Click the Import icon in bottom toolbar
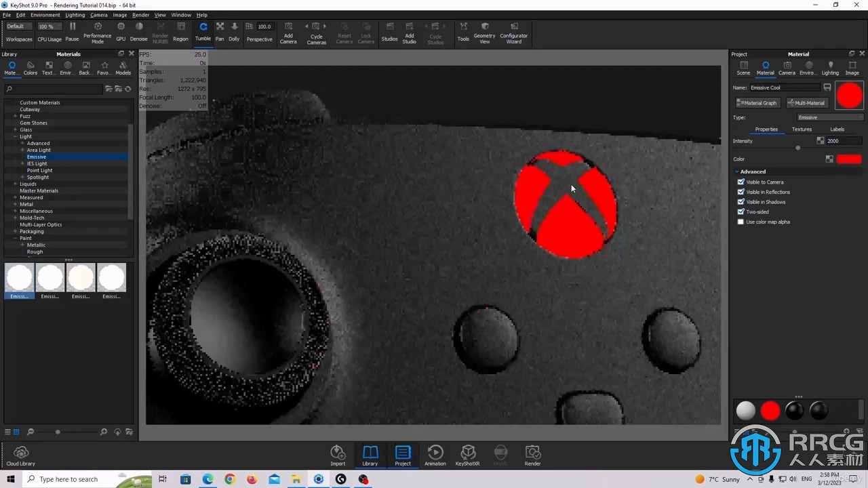Screen dimensions: 868x488 tap(338, 455)
